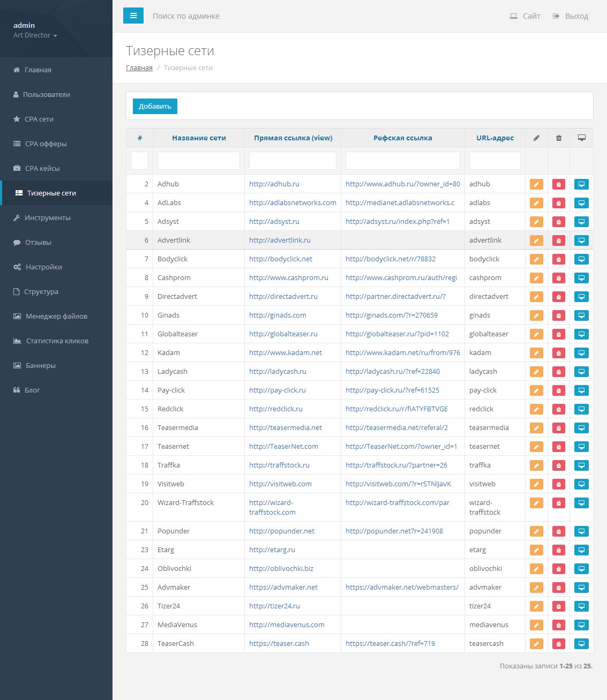
Task: Open Пользователи in the sidebar
Action: point(56,94)
